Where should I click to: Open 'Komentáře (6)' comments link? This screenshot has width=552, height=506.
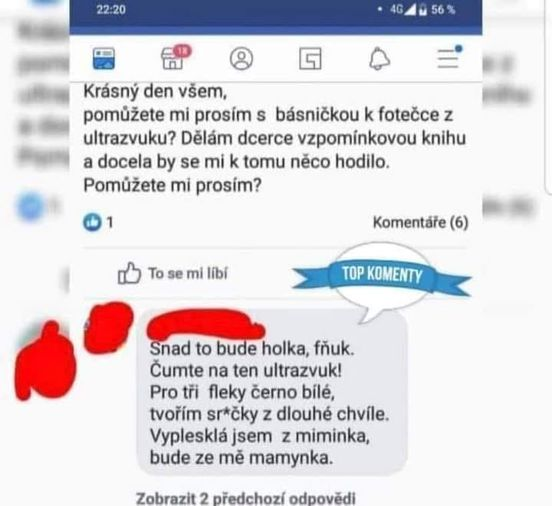tap(420, 222)
